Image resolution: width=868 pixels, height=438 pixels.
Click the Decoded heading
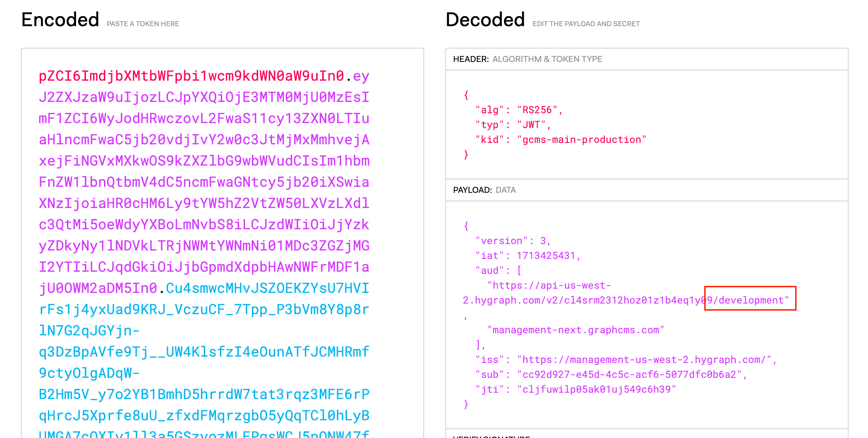click(x=485, y=19)
